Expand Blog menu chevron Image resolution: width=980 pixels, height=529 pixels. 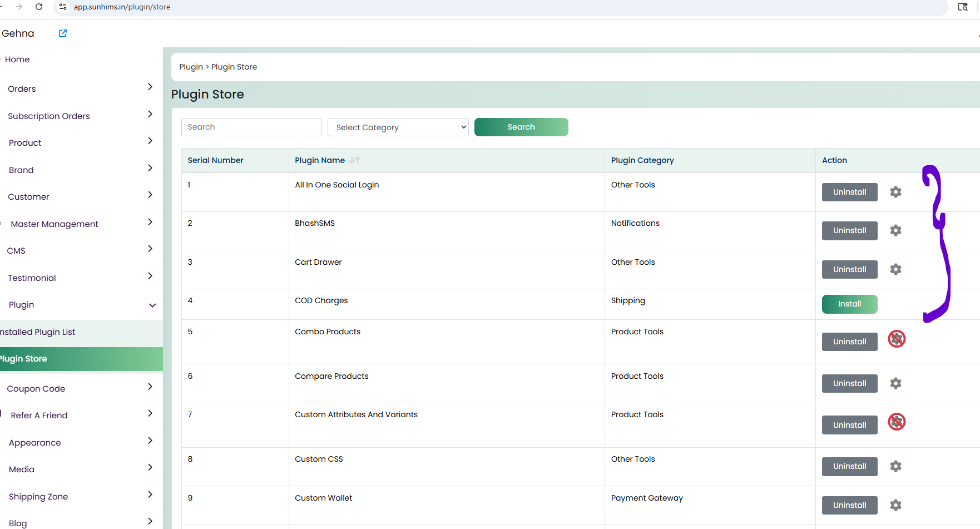(150, 521)
